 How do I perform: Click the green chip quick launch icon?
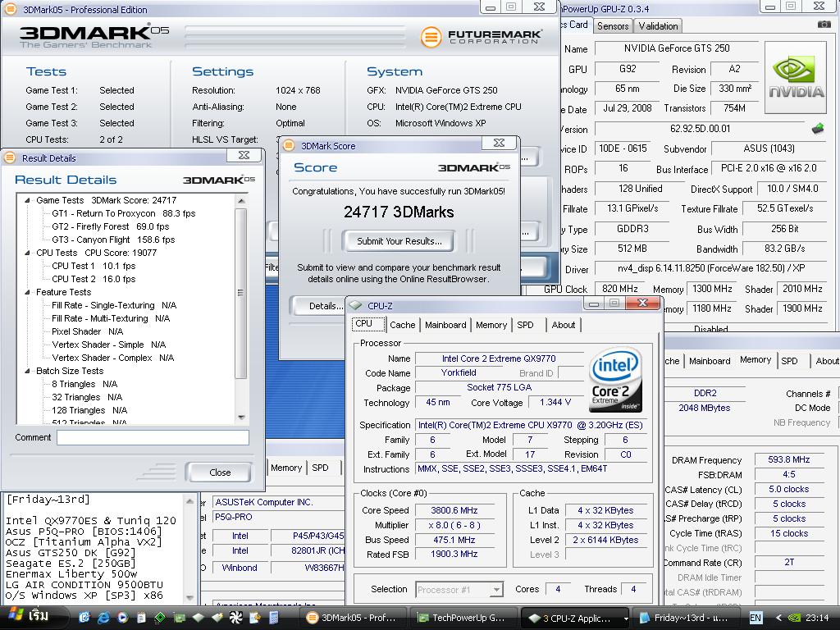(x=160, y=618)
